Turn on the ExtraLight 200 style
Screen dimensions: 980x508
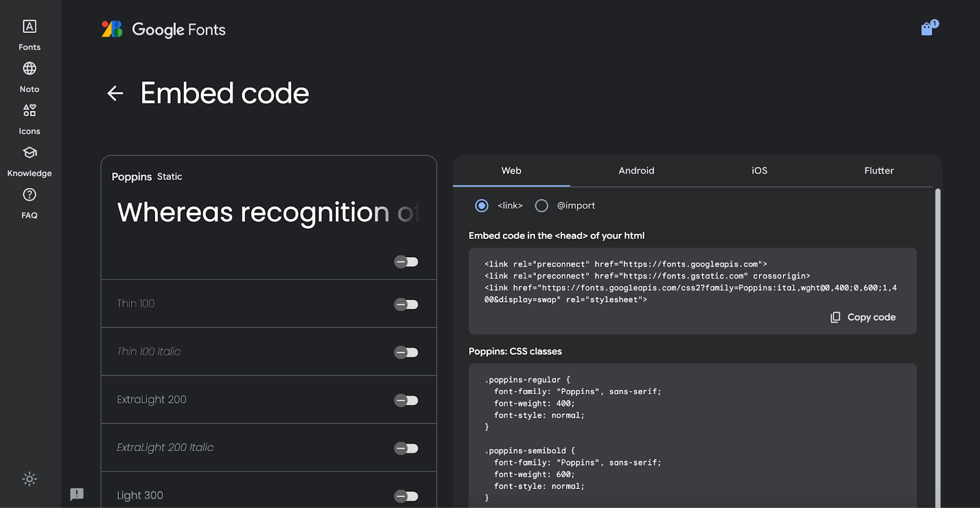click(405, 400)
